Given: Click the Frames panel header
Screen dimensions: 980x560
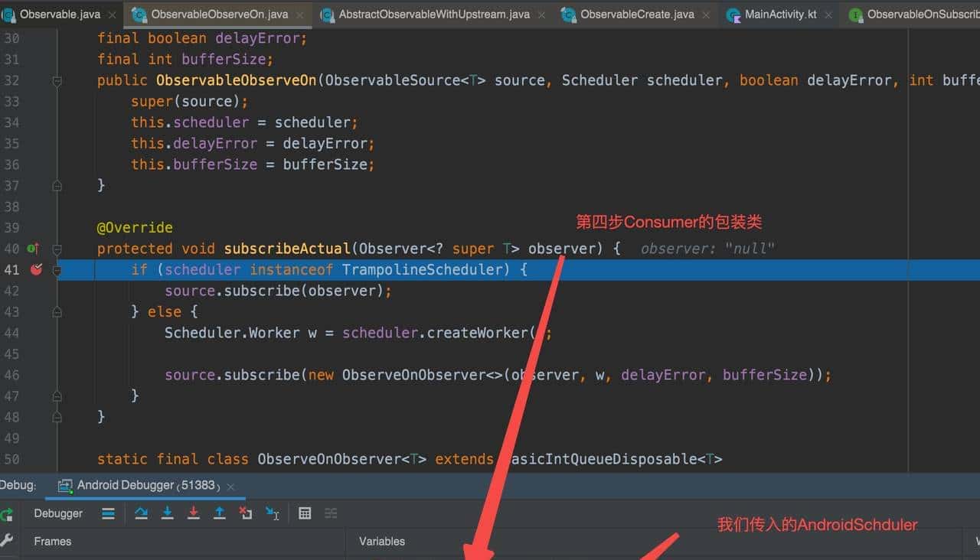Looking at the screenshot, I should 52,541.
